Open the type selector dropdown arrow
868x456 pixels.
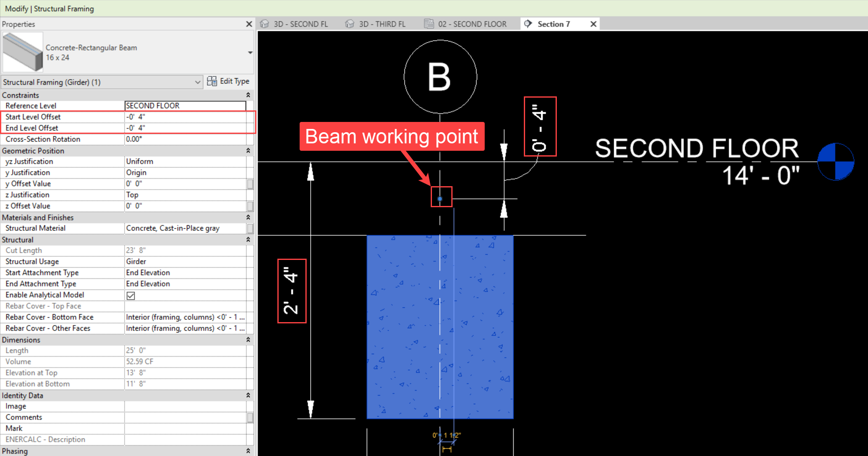point(250,53)
